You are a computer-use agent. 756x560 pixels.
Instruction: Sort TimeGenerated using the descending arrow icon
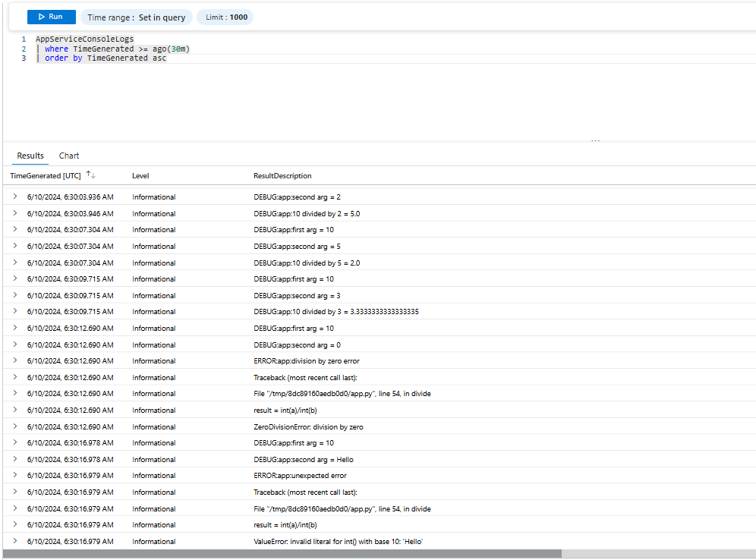93,176
